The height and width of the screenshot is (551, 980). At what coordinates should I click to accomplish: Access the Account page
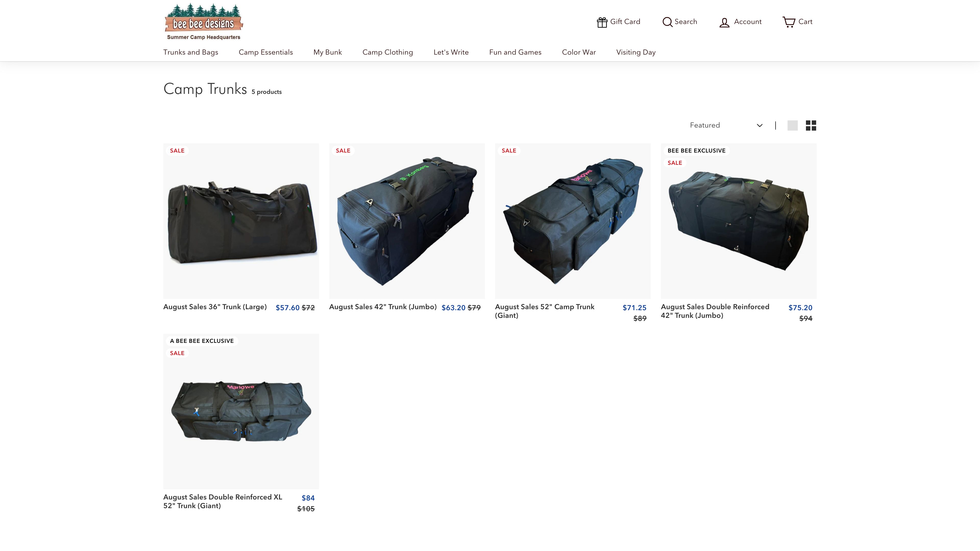coord(740,22)
